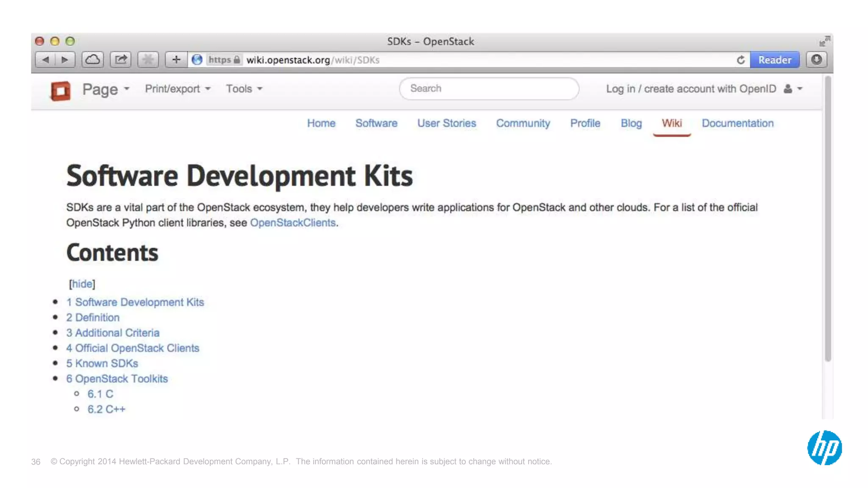The height and width of the screenshot is (488, 868).
Task: Click the browser back arrow button
Action: [45, 60]
